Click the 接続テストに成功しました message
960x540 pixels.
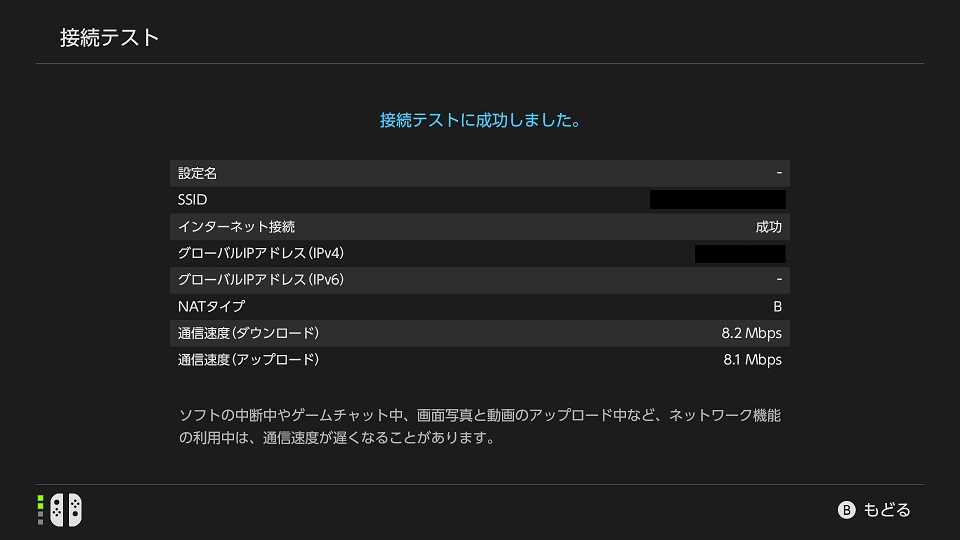(x=480, y=120)
